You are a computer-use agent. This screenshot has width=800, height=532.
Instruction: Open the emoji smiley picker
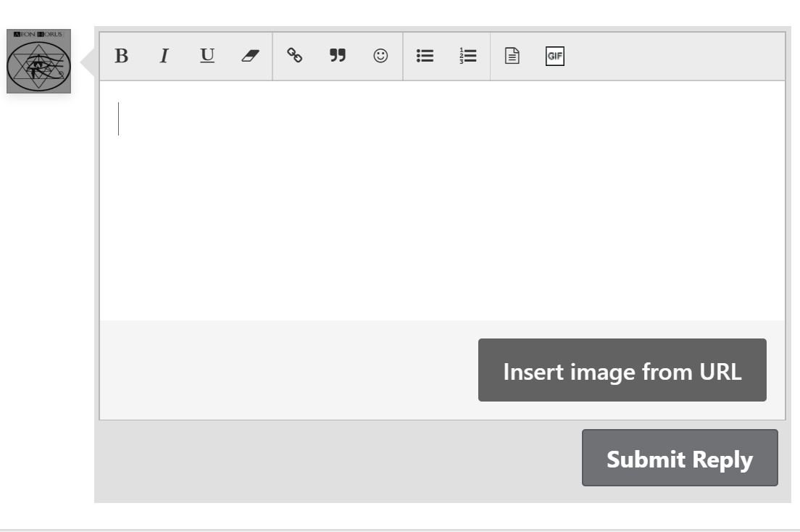point(380,56)
